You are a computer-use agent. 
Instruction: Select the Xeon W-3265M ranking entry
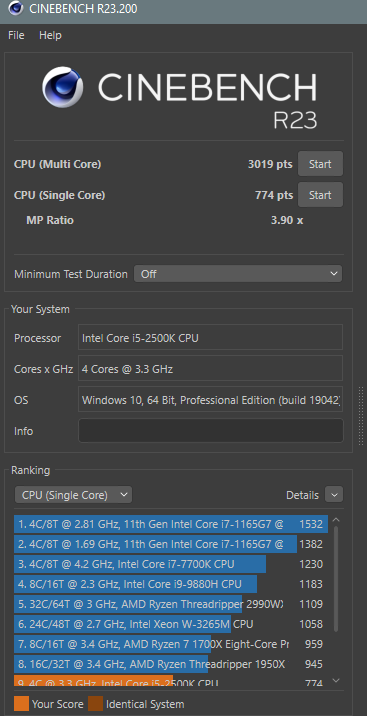[x=171, y=624]
